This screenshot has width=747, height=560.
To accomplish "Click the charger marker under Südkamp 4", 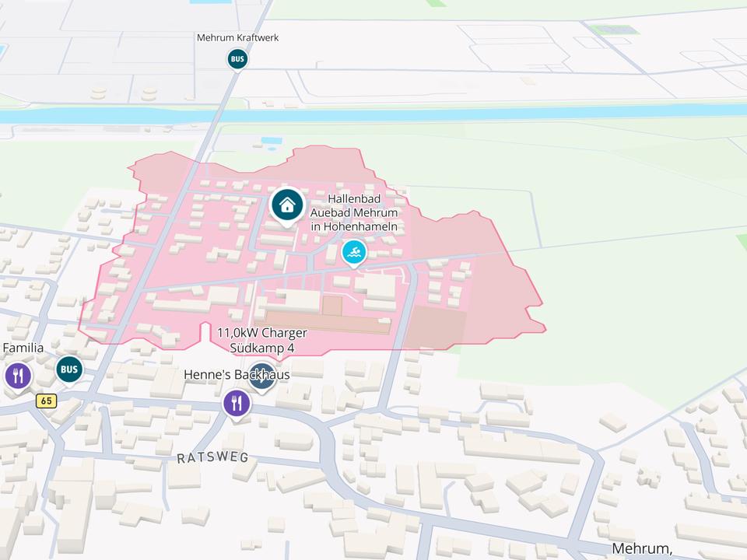I will point(262,376).
